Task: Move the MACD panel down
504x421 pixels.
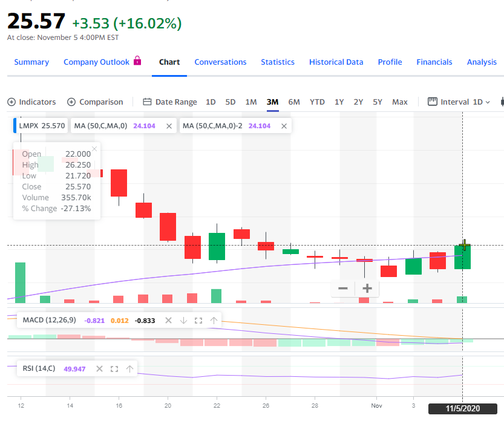Action: 183,320
